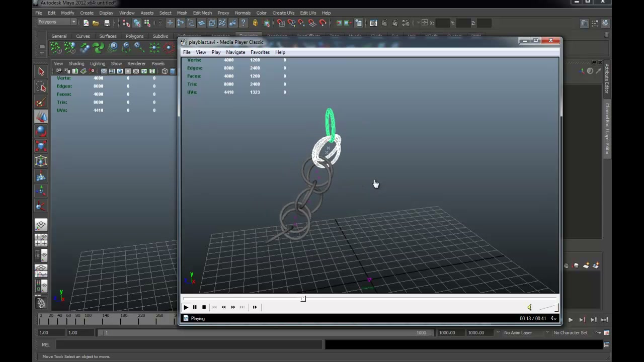The width and height of the screenshot is (644, 362).
Task: Click the MEL command line input field
Action: point(189,345)
